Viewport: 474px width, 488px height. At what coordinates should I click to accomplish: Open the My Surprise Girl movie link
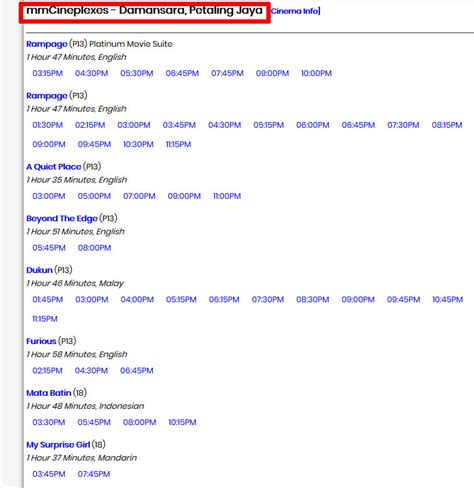pos(58,445)
